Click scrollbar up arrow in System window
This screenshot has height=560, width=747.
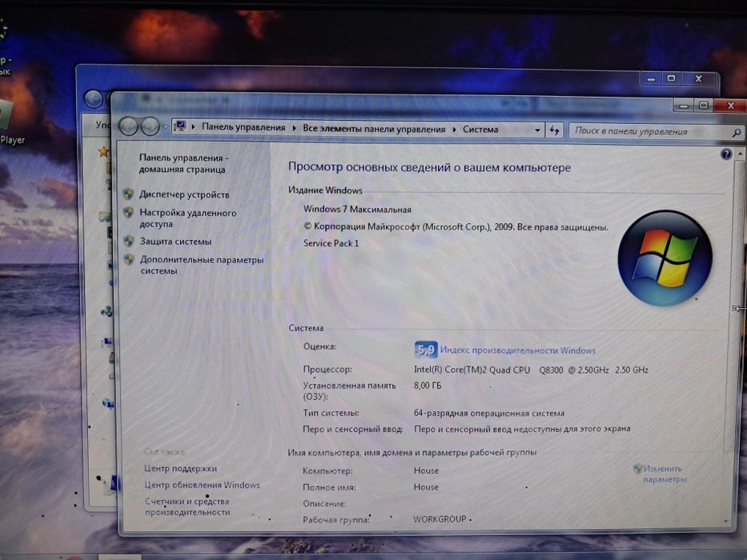click(x=739, y=154)
